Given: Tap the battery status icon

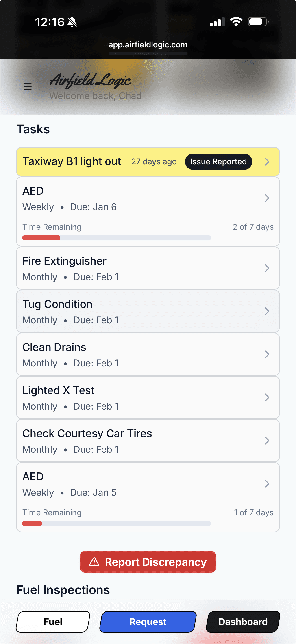Looking at the screenshot, I should click(258, 22).
